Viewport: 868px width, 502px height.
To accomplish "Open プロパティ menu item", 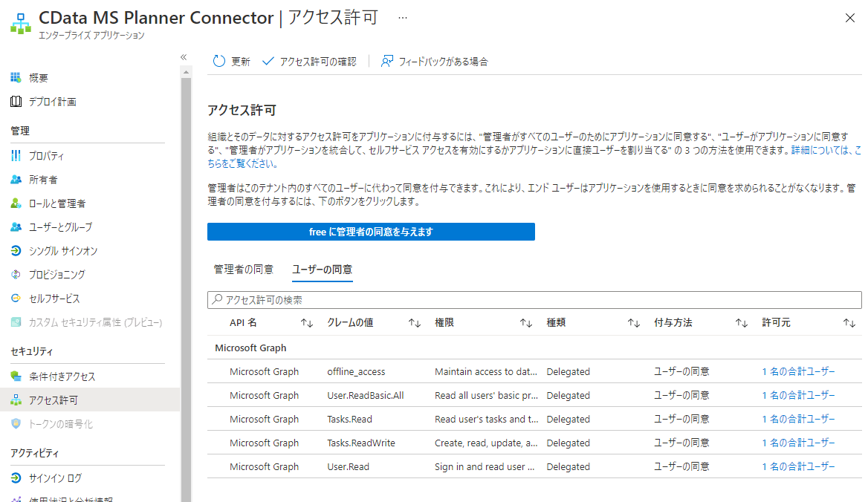I will [x=47, y=156].
